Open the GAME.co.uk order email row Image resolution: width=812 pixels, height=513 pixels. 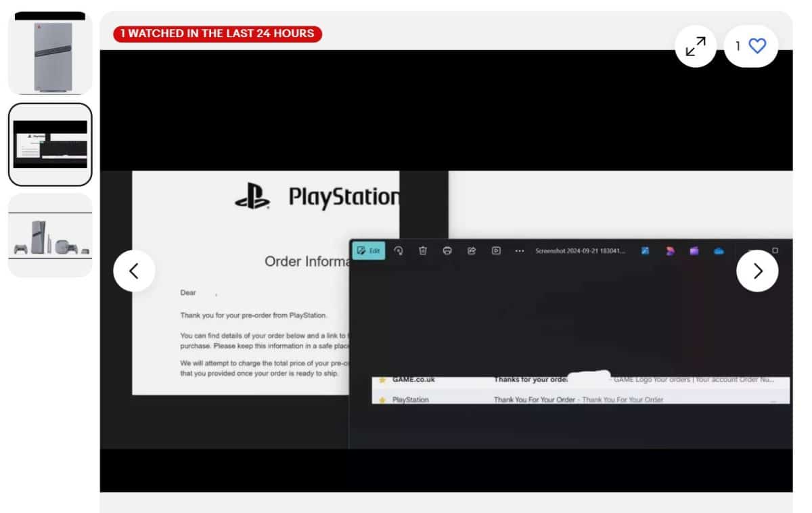click(x=581, y=380)
